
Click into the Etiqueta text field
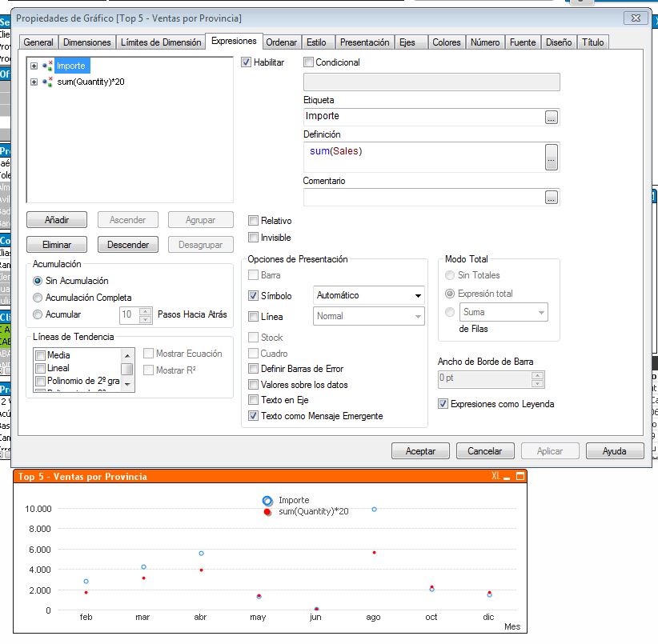pos(423,117)
